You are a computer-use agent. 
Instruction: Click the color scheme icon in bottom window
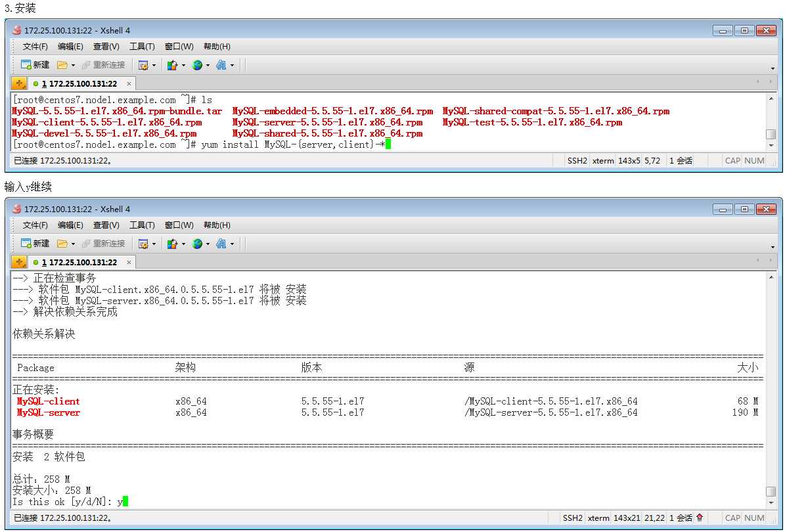(x=173, y=244)
